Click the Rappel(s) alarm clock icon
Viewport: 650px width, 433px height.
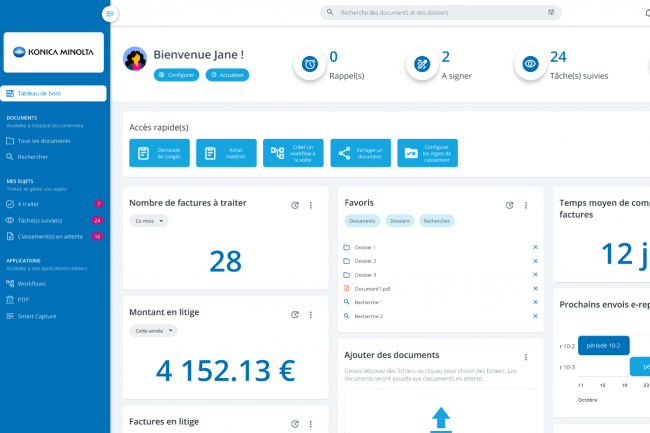310,64
